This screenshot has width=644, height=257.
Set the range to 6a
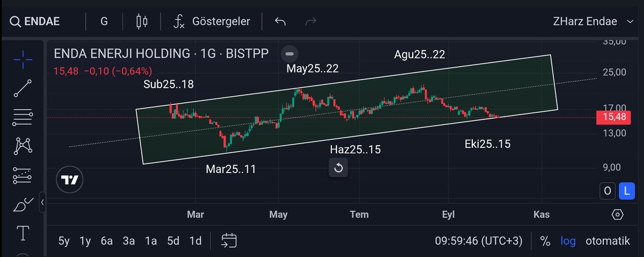coord(107,241)
